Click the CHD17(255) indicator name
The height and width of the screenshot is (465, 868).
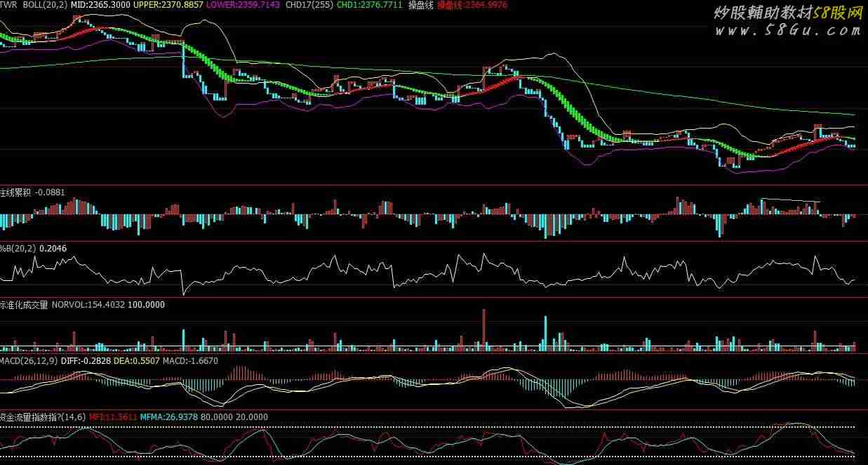[309, 5]
